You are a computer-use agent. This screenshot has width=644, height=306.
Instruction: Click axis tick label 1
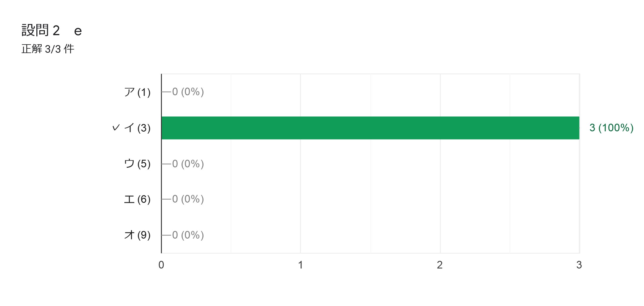[x=300, y=265]
